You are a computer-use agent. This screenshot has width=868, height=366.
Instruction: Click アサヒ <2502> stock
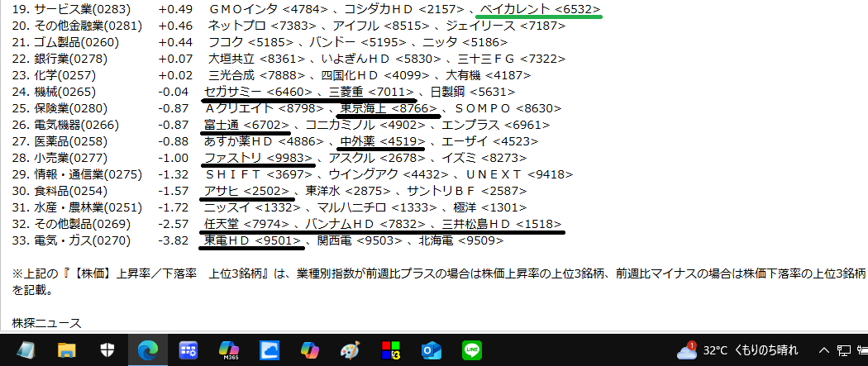(247, 192)
